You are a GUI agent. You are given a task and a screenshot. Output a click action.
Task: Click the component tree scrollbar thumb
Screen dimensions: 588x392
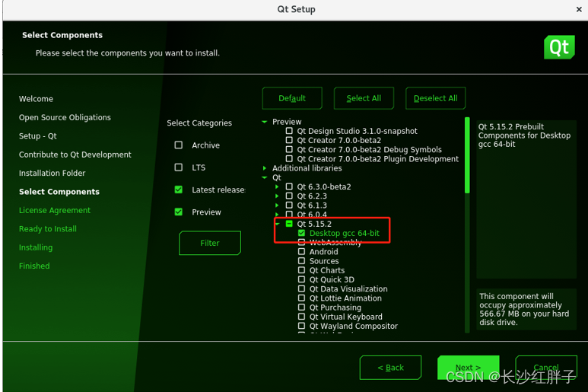[x=467, y=155]
